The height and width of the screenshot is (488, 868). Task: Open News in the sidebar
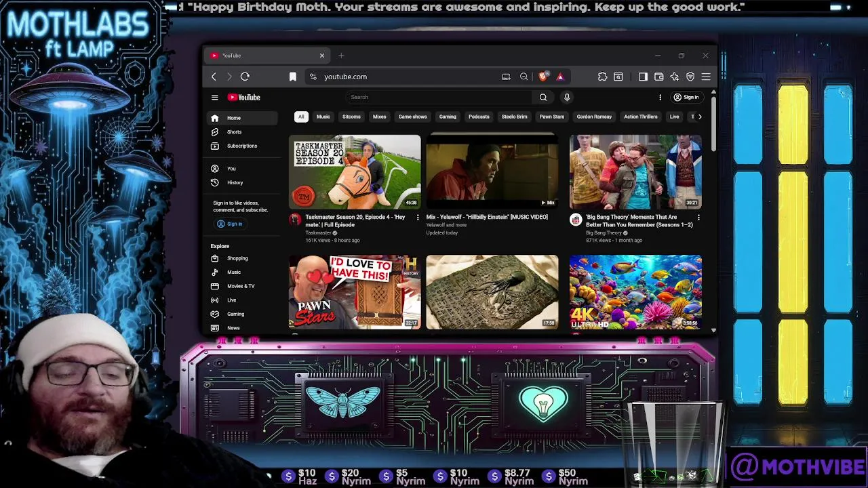[242, 328]
